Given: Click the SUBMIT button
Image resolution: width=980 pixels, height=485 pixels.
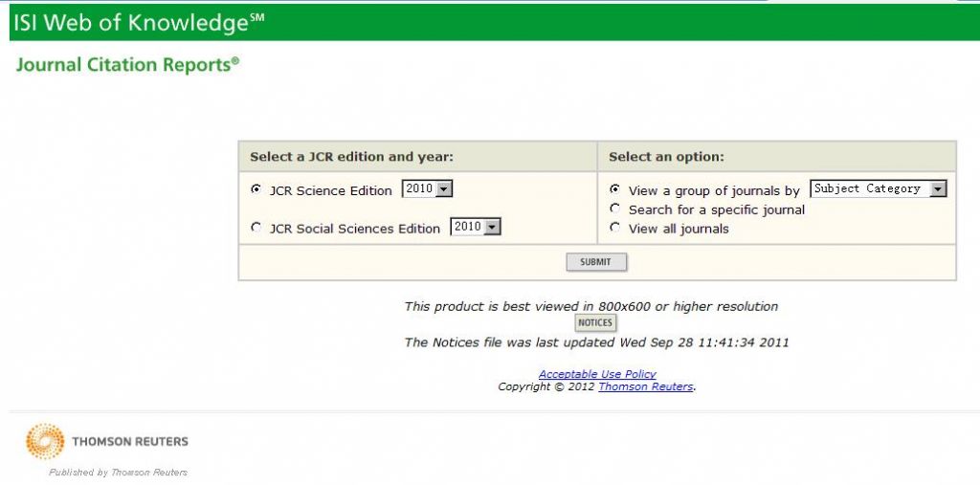Looking at the screenshot, I should tap(595, 262).
